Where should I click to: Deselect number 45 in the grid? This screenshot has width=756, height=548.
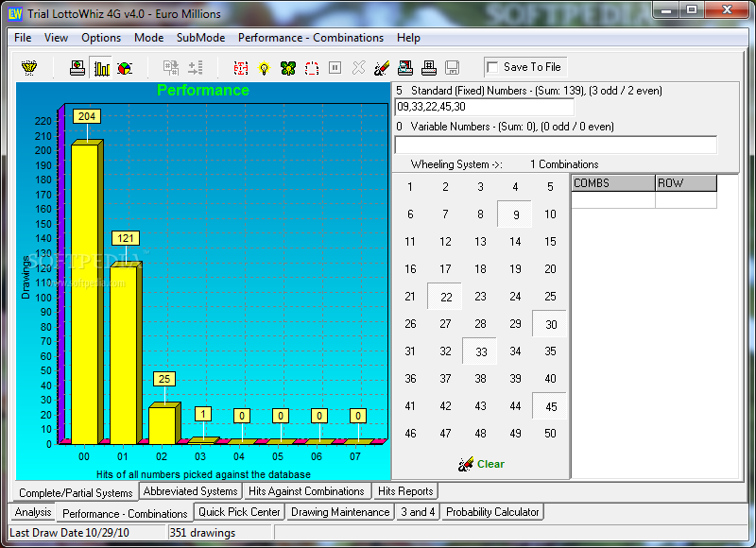tap(550, 406)
